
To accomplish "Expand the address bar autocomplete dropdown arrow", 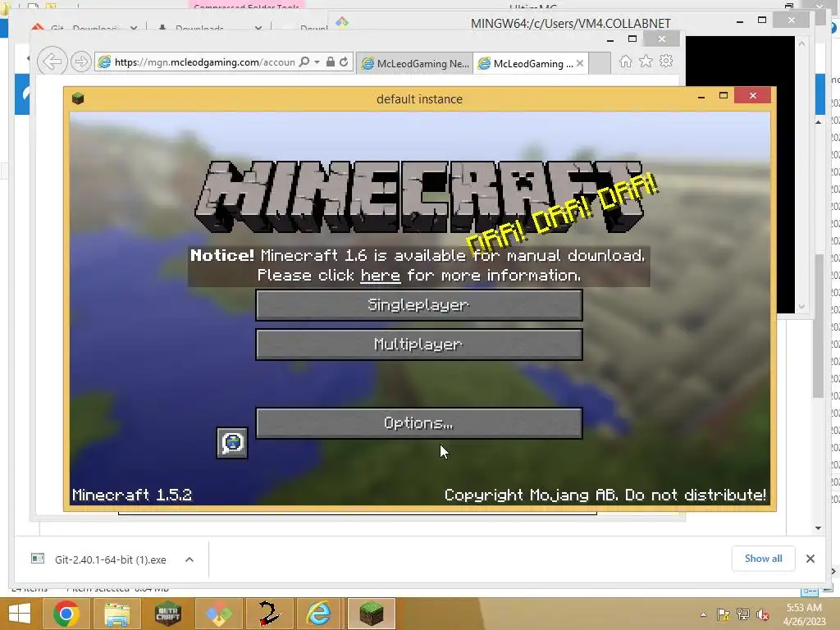I will [317, 62].
